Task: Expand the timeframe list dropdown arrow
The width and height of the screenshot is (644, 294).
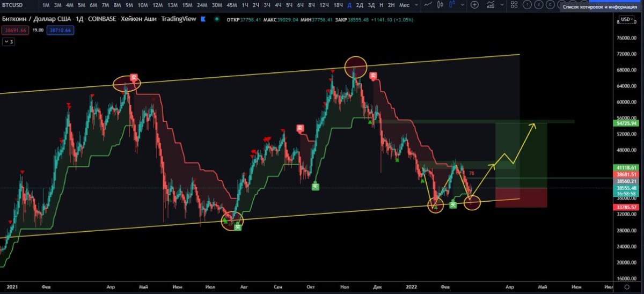Action: pos(416,5)
